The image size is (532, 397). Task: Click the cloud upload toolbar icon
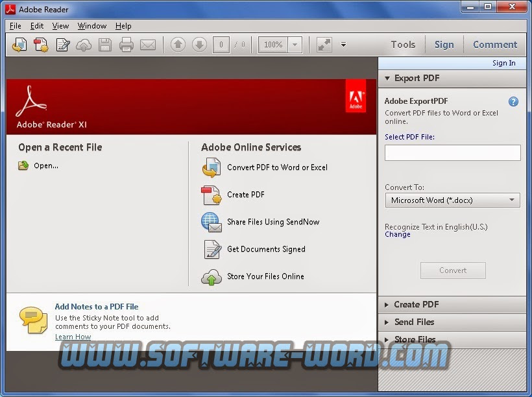coord(84,45)
